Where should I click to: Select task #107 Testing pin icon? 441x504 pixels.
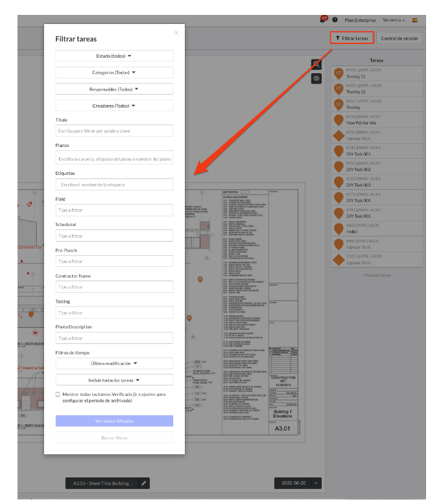tap(339, 104)
